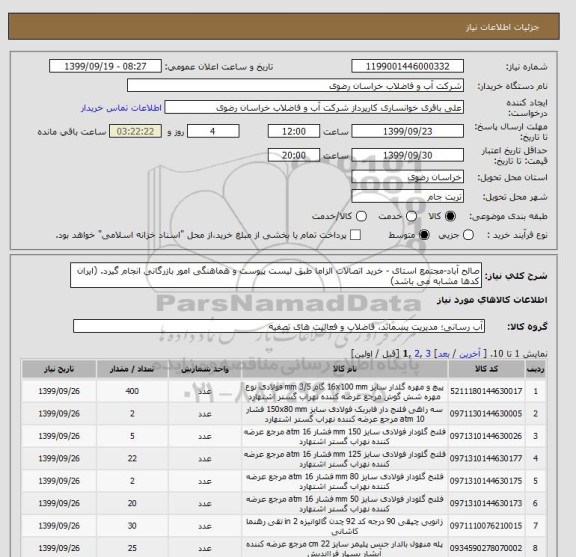Image resolution: width=576 pixels, height=557 pixels.
Task: Click the response deadline date 1399/09/23
Action: [x=407, y=131]
